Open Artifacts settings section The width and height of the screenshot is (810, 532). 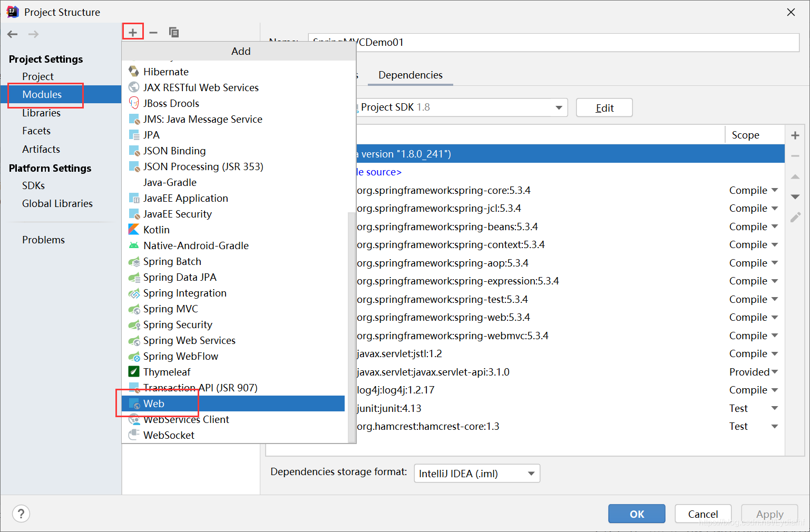(41, 149)
